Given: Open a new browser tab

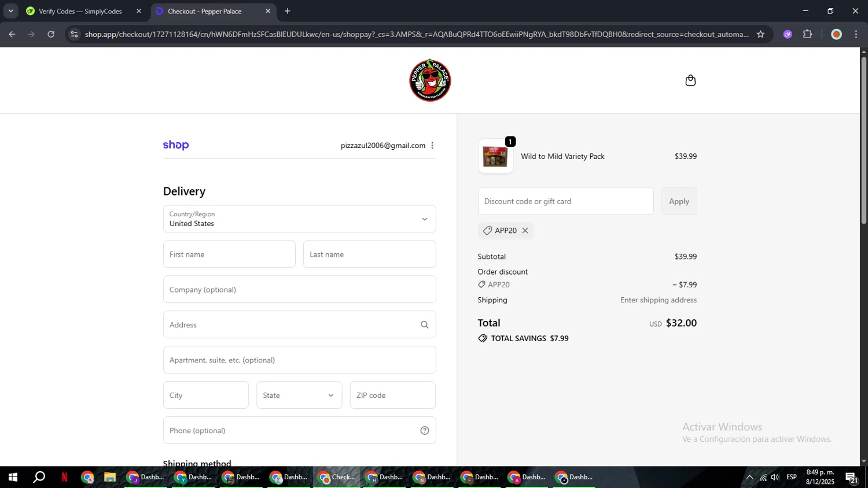Looking at the screenshot, I should coord(288,11).
